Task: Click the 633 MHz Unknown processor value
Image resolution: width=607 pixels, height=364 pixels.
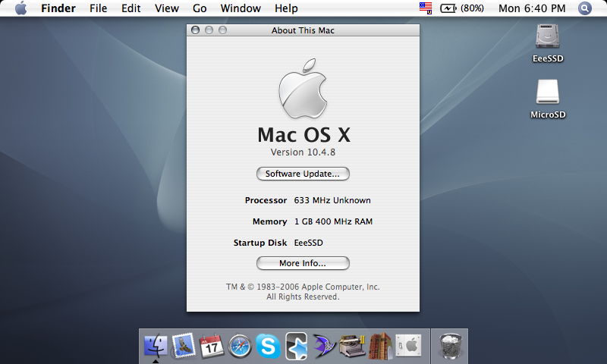Action: 332,200
